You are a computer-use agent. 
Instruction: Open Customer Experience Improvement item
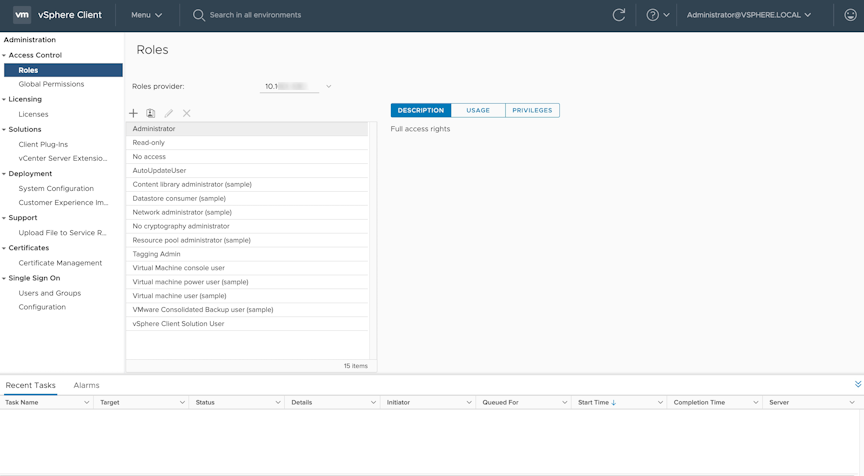click(63, 202)
